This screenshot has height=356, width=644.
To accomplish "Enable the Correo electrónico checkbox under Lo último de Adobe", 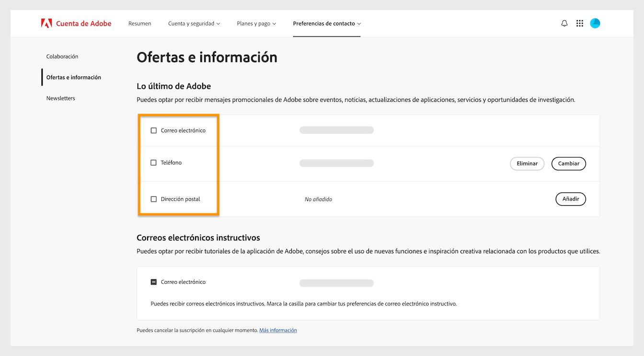I will tap(154, 130).
